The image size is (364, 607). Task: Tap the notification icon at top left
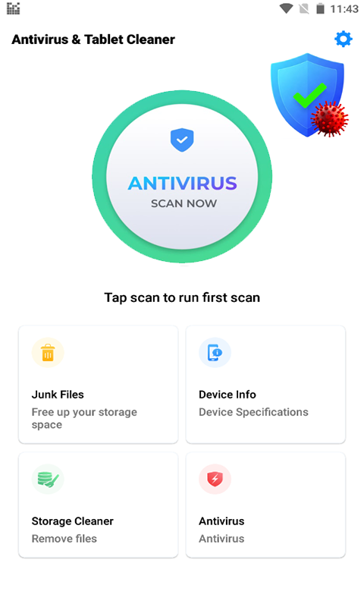click(x=13, y=8)
